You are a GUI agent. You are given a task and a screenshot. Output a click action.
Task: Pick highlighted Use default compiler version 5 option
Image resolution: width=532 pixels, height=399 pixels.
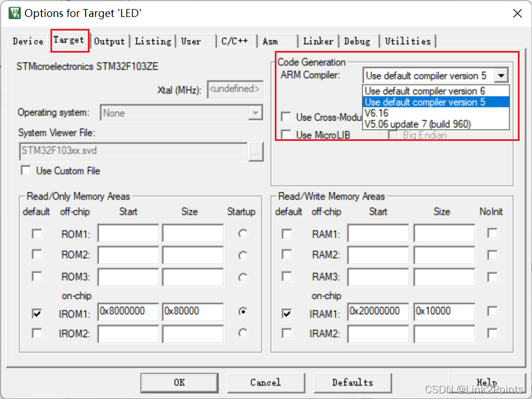coord(436,102)
